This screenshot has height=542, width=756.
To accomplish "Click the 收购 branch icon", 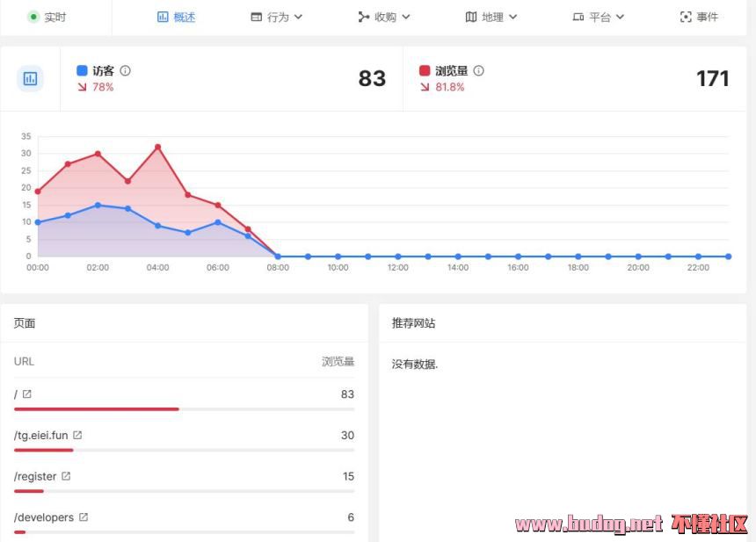I will pyautogui.click(x=364, y=18).
